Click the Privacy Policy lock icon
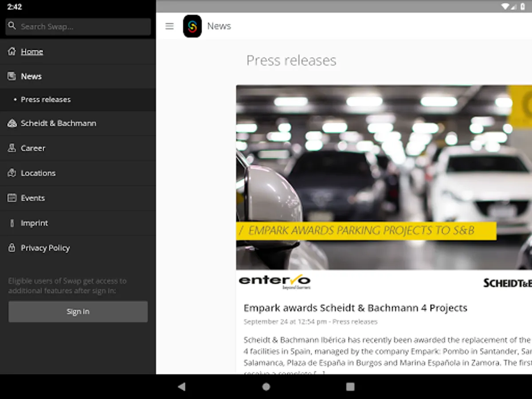 pyautogui.click(x=12, y=248)
